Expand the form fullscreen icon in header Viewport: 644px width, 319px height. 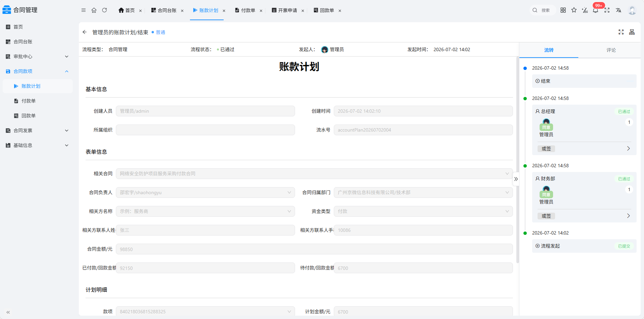pos(621,32)
